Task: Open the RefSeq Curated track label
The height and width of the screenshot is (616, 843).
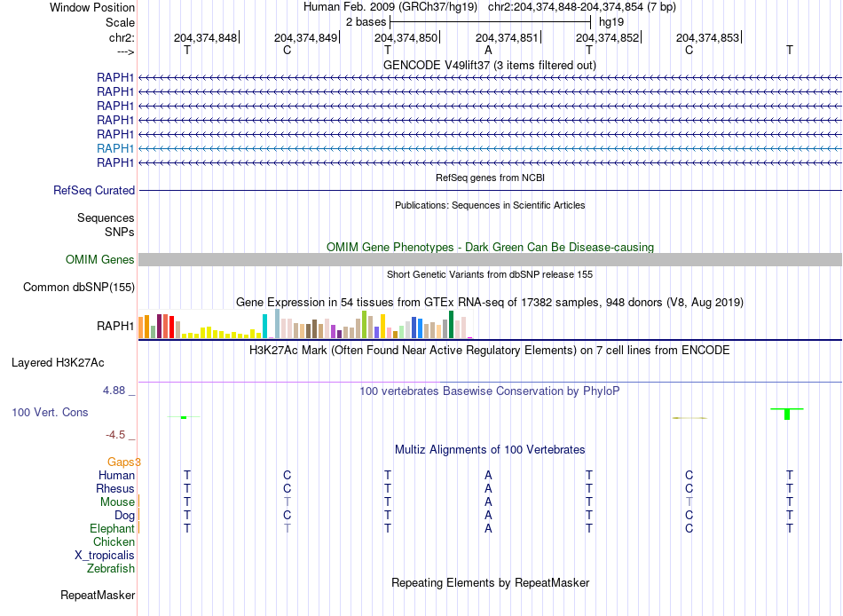Action: tap(94, 191)
